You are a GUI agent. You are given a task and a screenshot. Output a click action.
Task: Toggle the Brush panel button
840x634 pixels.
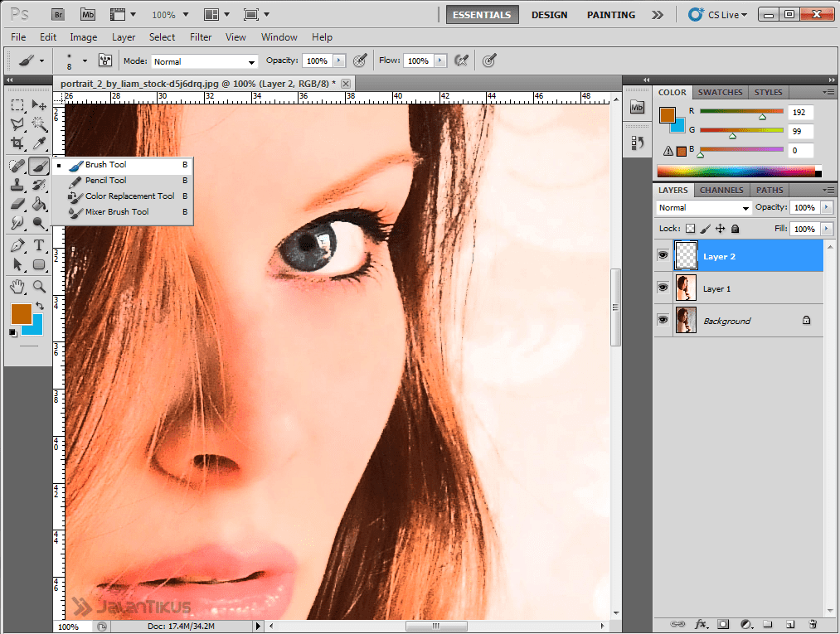pos(105,60)
